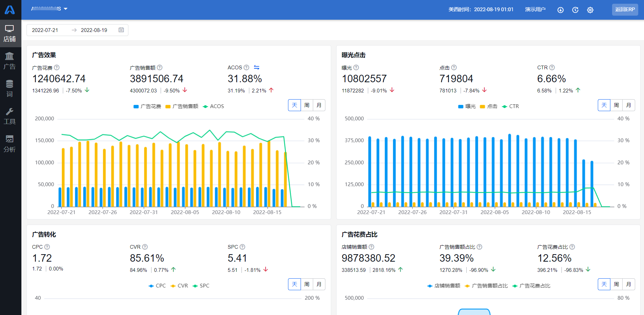Select 周 view in 广告花费占比 chart
Image resolution: width=644 pixels, height=315 pixels.
616,284
